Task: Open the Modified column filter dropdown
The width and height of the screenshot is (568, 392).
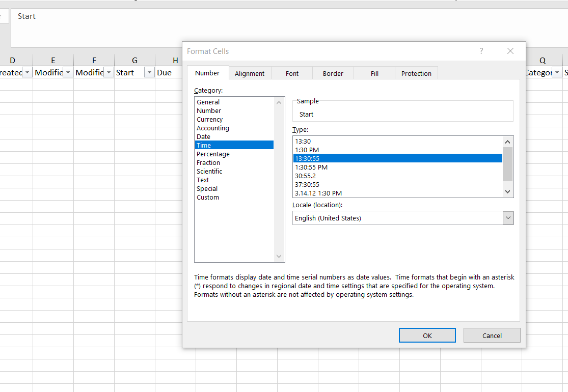Action: [x=67, y=72]
